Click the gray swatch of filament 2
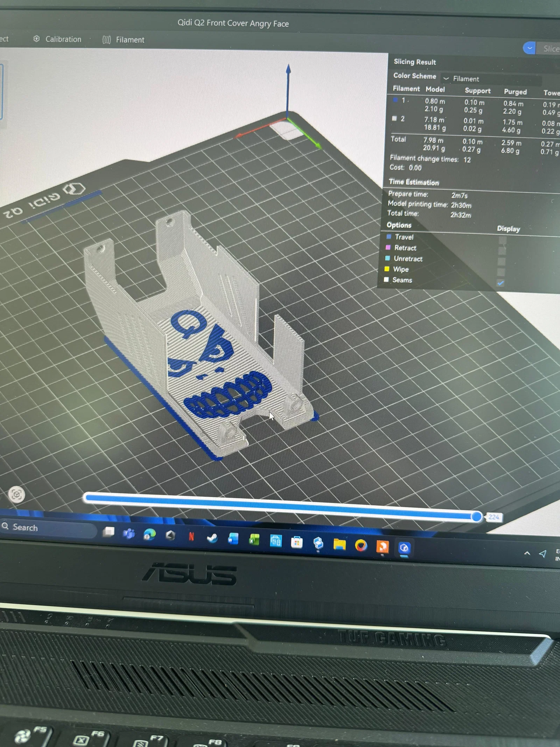The width and height of the screenshot is (560, 747). [x=394, y=118]
